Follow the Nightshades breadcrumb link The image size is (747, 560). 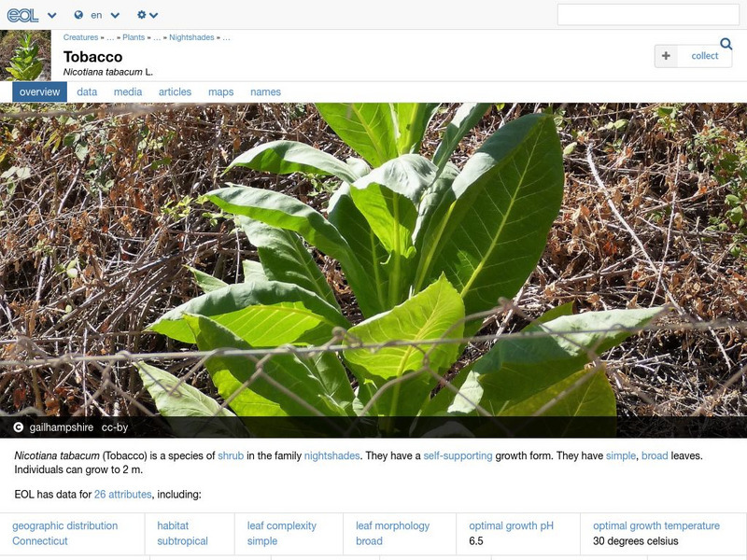click(x=191, y=37)
